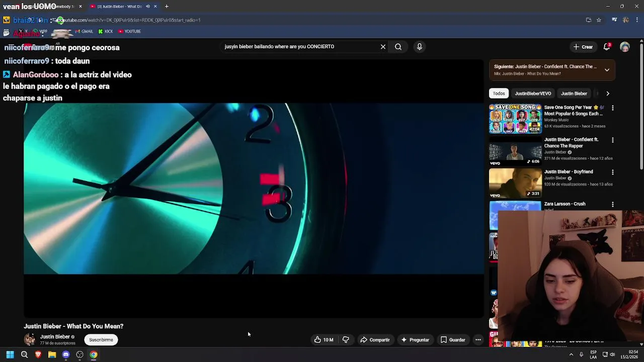Subscribe with the Suscribirme button
The width and height of the screenshot is (644, 362).
pos(101,340)
